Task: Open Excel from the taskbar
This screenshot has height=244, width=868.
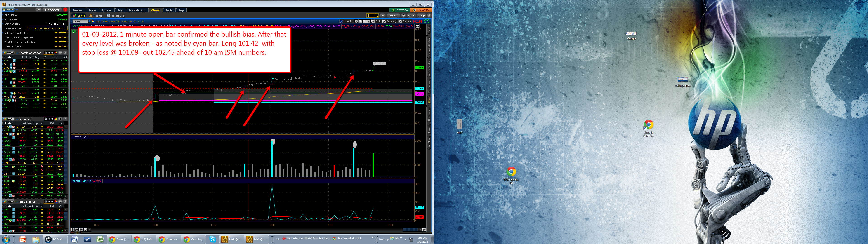Action: pyautogui.click(x=100, y=239)
